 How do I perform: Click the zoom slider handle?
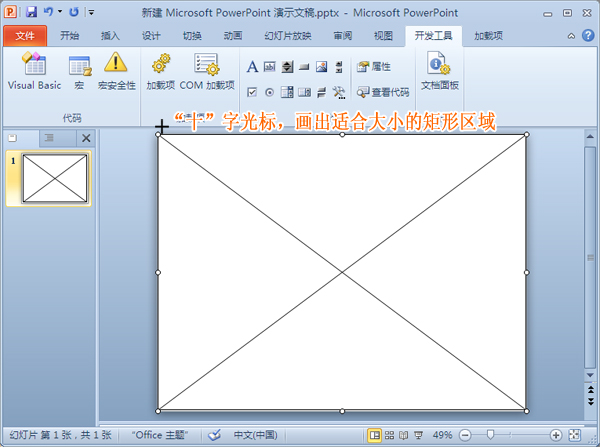490,435
